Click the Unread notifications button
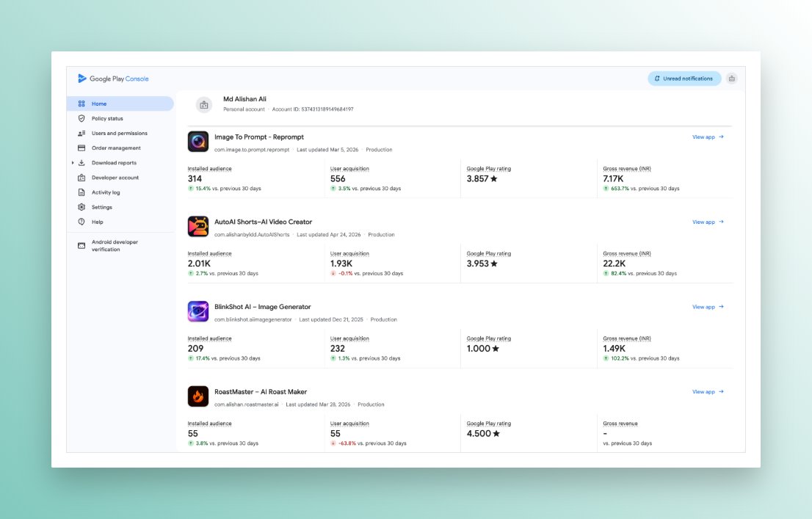Image resolution: width=812 pixels, height=519 pixels. (x=684, y=79)
